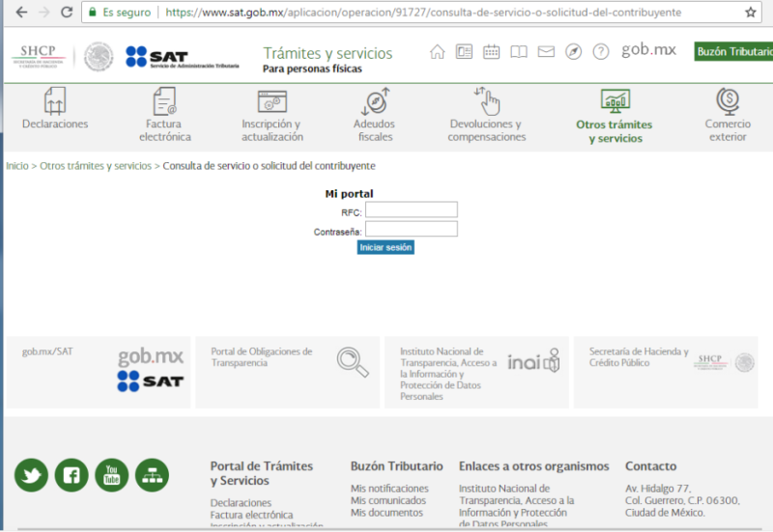Open the Facebook social icon
The width and height of the screenshot is (773, 532).
pos(72,475)
